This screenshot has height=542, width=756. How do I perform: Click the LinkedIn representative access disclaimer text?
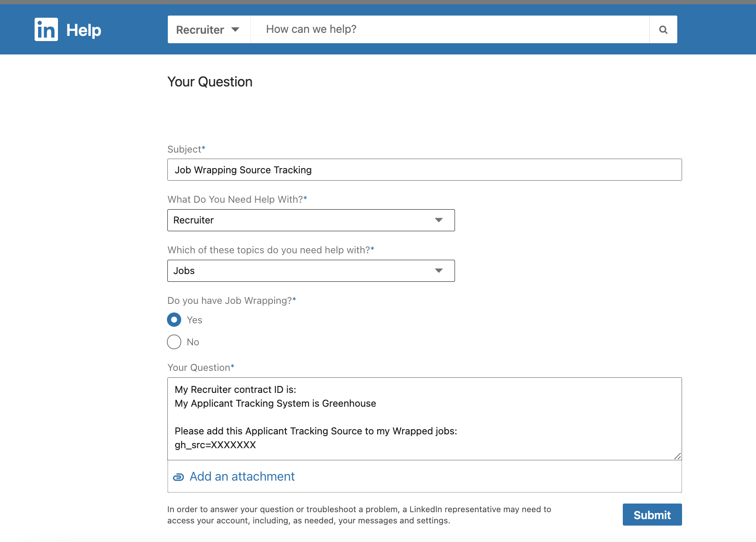coord(359,515)
